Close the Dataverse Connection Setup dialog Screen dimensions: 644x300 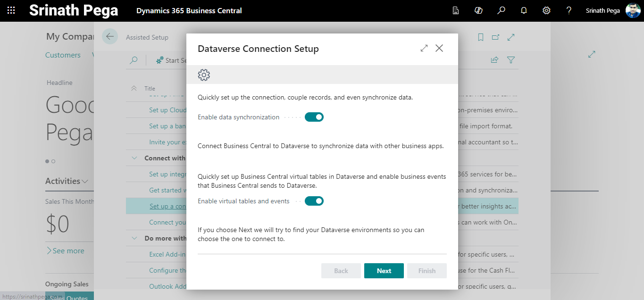point(439,48)
